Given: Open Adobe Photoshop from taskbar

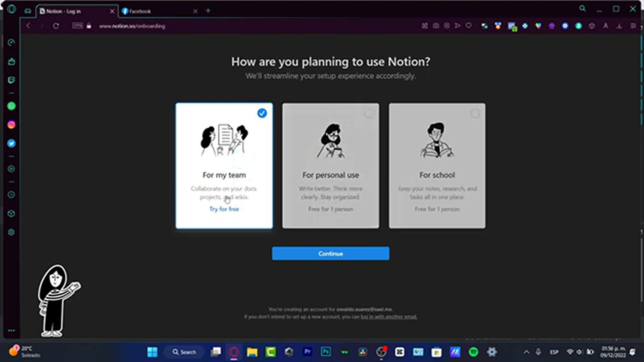Looking at the screenshot, I should tap(326, 352).
